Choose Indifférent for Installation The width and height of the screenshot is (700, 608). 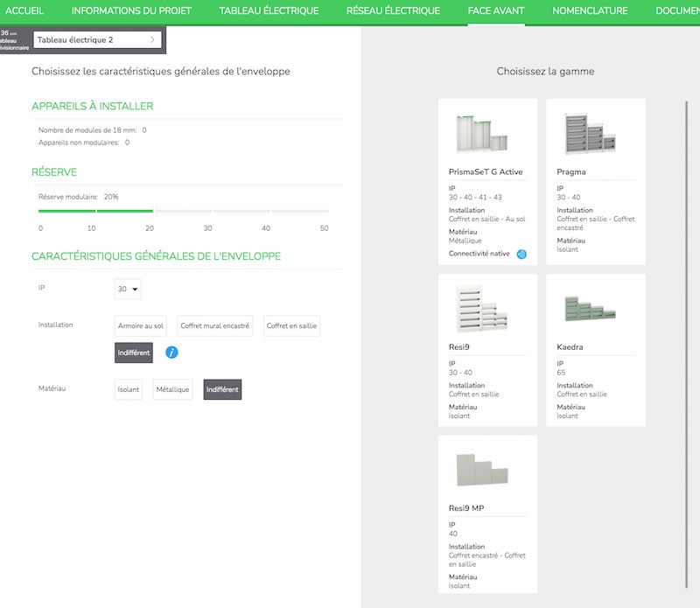coord(134,353)
